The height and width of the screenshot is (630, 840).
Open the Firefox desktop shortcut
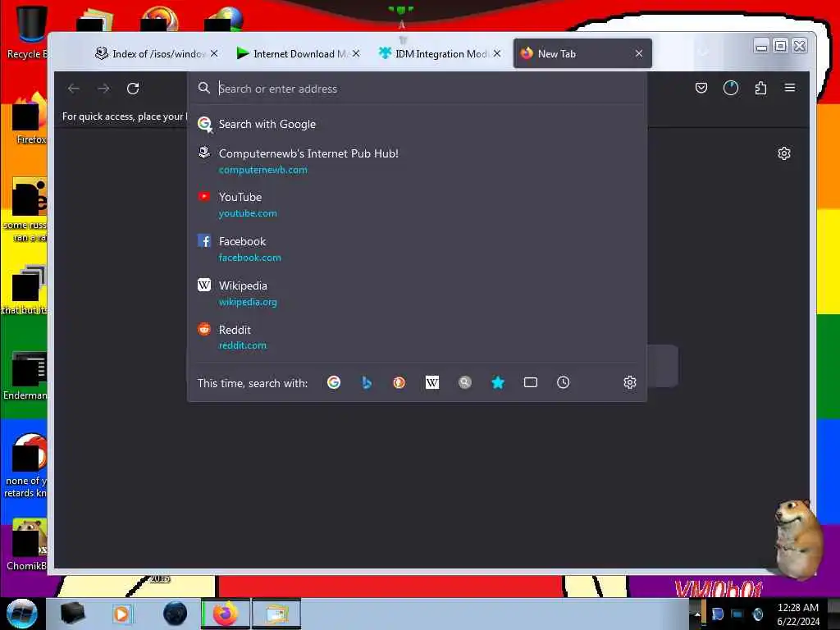(x=30, y=119)
